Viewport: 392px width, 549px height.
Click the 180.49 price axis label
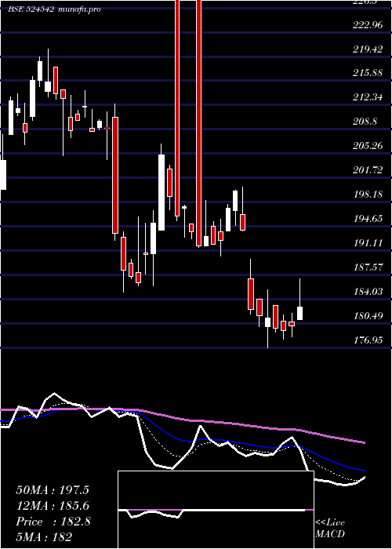click(368, 316)
